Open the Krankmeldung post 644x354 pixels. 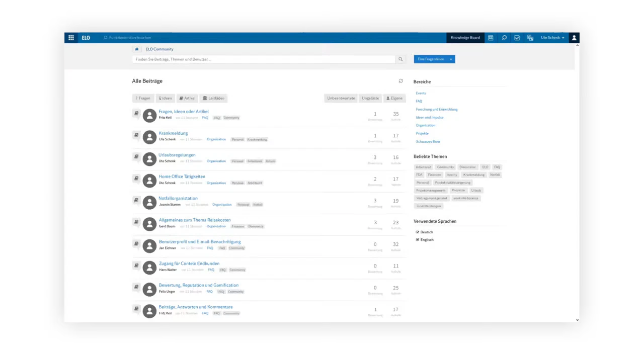coord(173,133)
